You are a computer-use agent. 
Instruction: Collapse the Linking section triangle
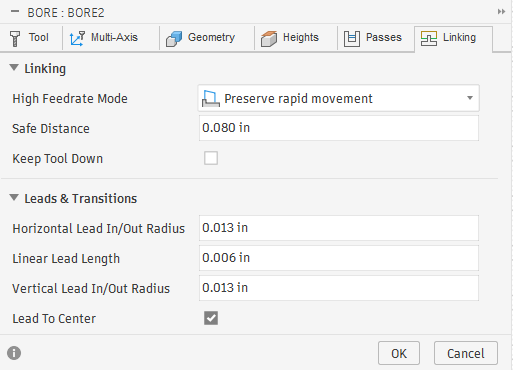(14, 68)
